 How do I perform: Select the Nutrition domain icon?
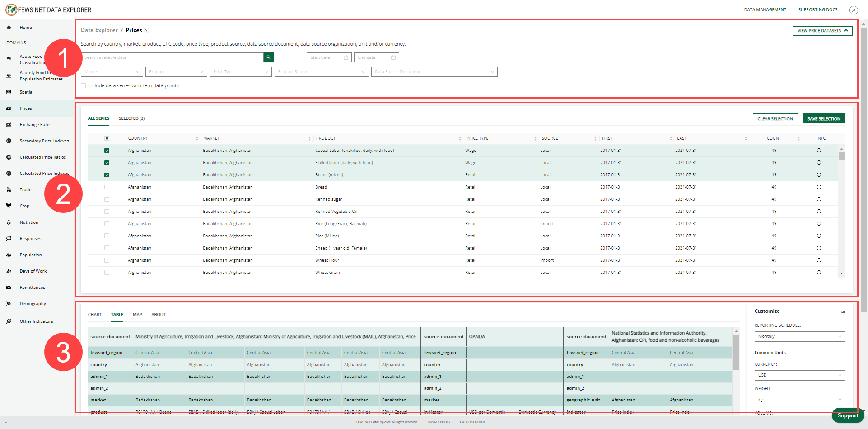click(9, 222)
